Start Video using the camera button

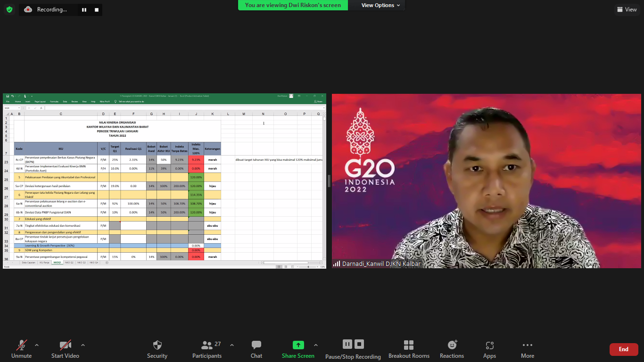(65, 345)
